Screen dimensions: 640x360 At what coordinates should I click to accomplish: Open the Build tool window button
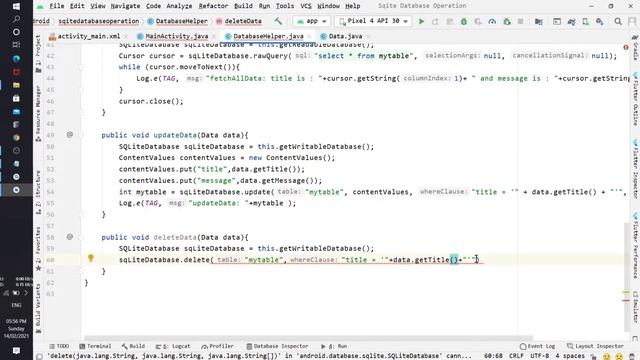(x=133, y=346)
